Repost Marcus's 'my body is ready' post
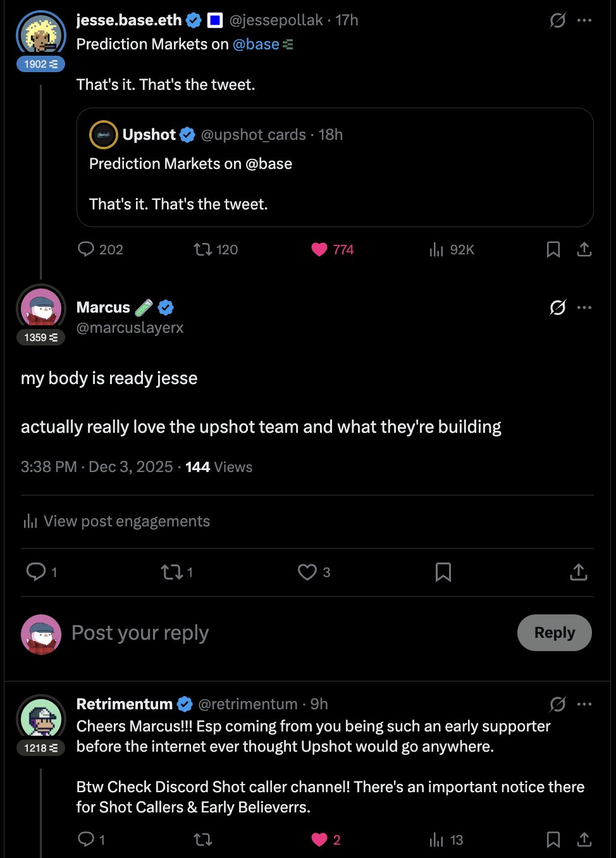This screenshot has width=616, height=858. pyautogui.click(x=171, y=572)
